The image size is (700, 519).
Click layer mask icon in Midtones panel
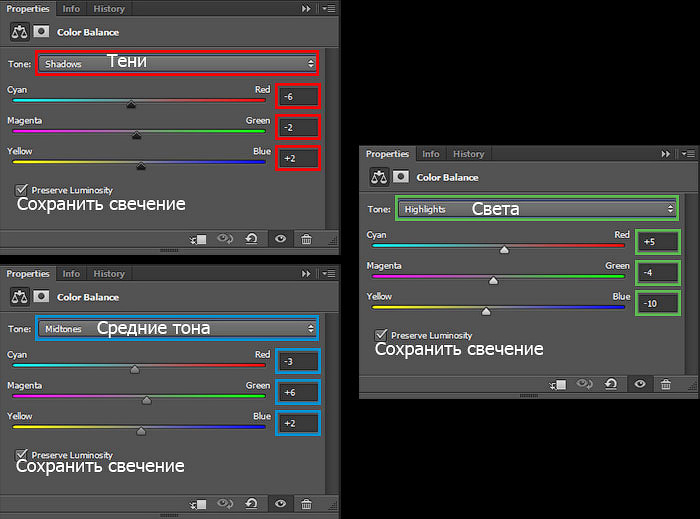(41, 296)
